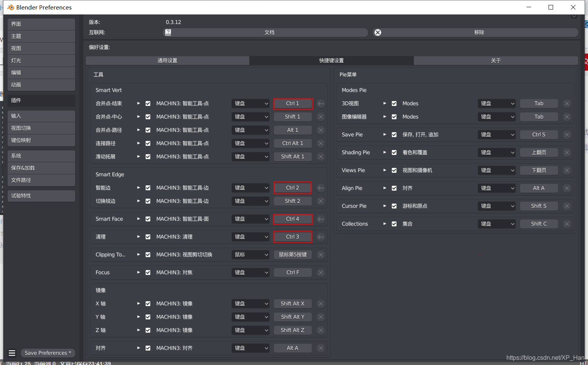Remove the Y 轴 mirror shortcut
The height and width of the screenshot is (365, 588).
pos(321,317)
